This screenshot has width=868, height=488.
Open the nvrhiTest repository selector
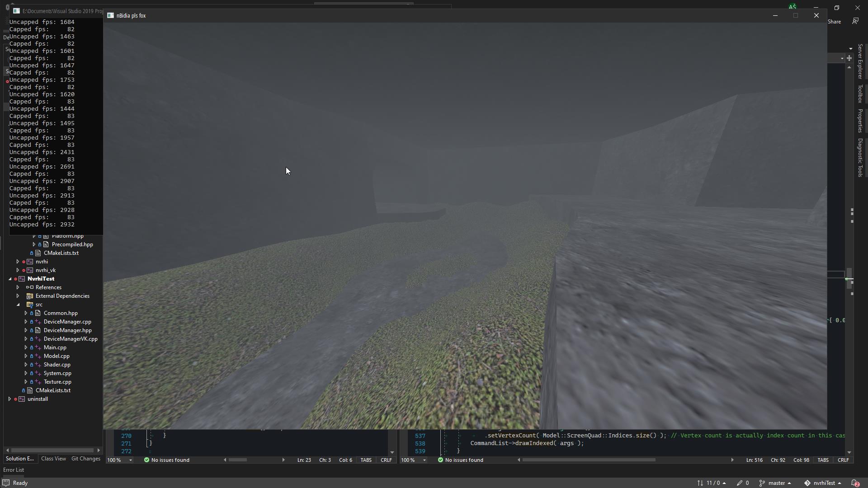click(824, 483)
